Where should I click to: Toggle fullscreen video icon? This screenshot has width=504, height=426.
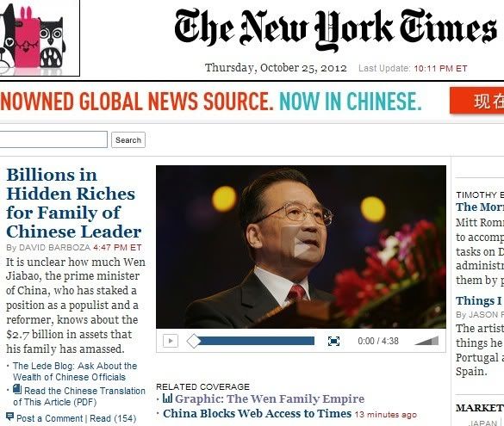333,341
